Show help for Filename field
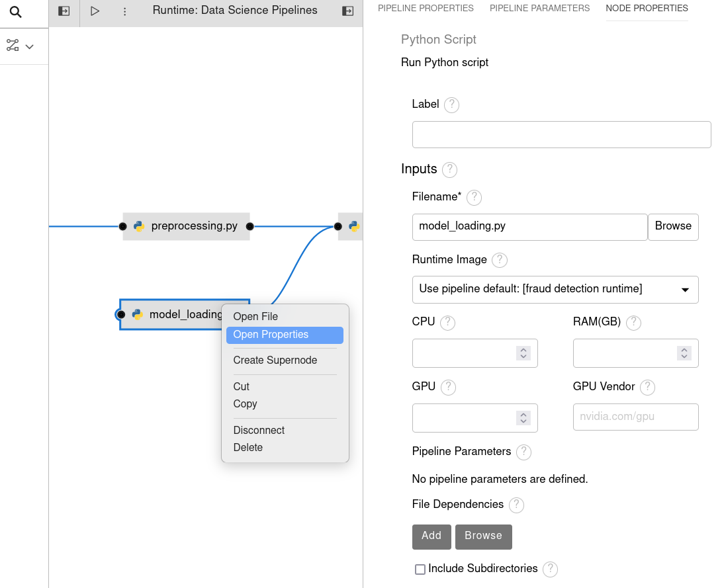The height and width of the screenshot is (588, 722). (x=474, y=198)
